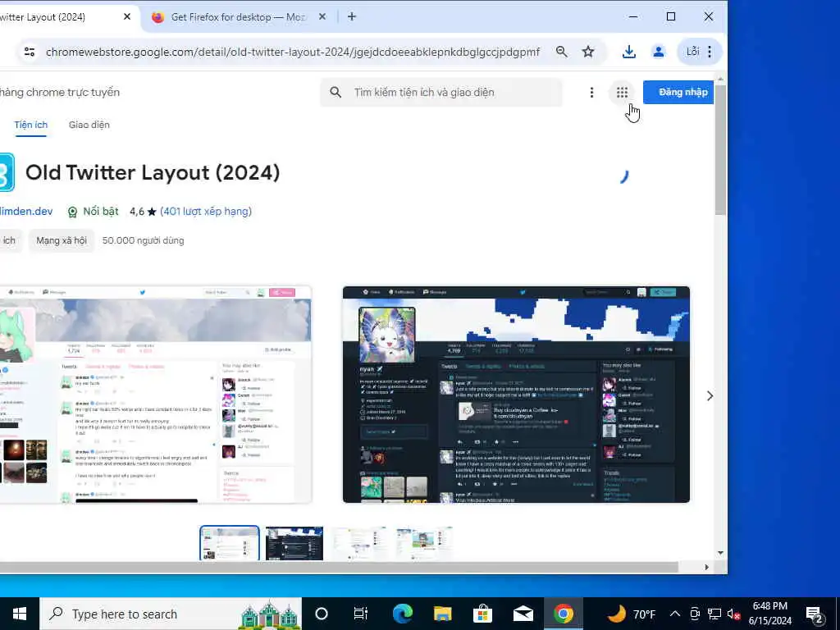Open the Windows Start menu
Image resolution: width=840 pixels, height=630 pixels.
[x=20, y=614]
